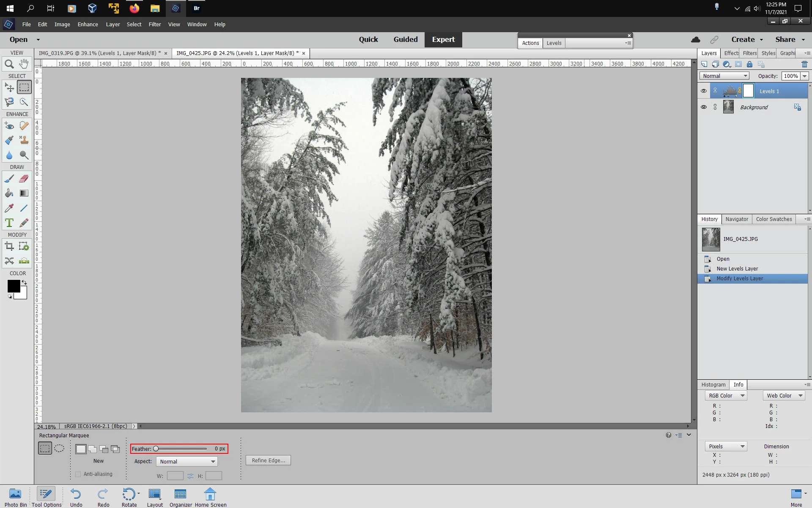Toggle Background layer visibility eye
812x508 pixels.
click(x=704, y=107)
